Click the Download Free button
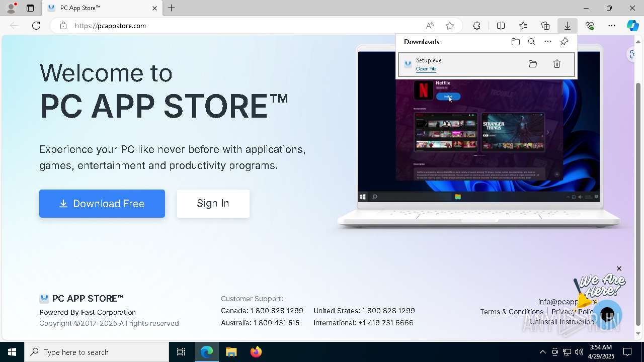 click(102, 204)
